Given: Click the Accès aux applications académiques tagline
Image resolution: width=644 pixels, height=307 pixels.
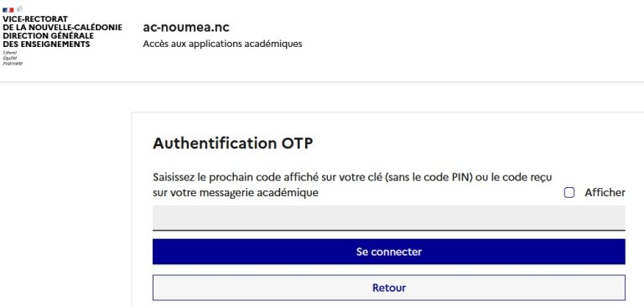Looking at the screenshot, I should (222, 44).
